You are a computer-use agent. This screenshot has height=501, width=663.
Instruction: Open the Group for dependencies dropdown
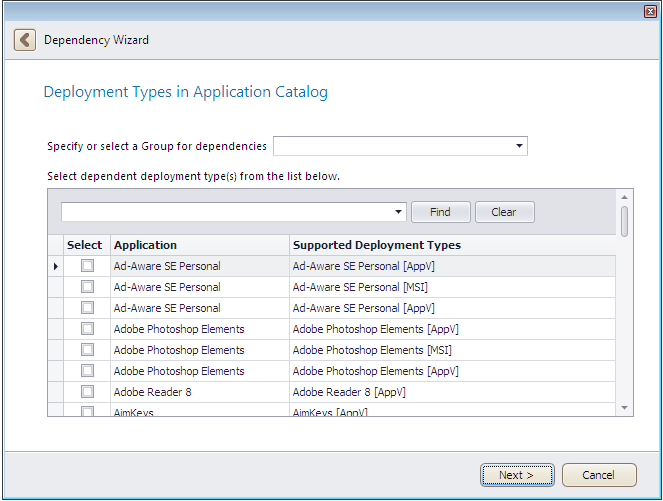(x=519, y=146)
